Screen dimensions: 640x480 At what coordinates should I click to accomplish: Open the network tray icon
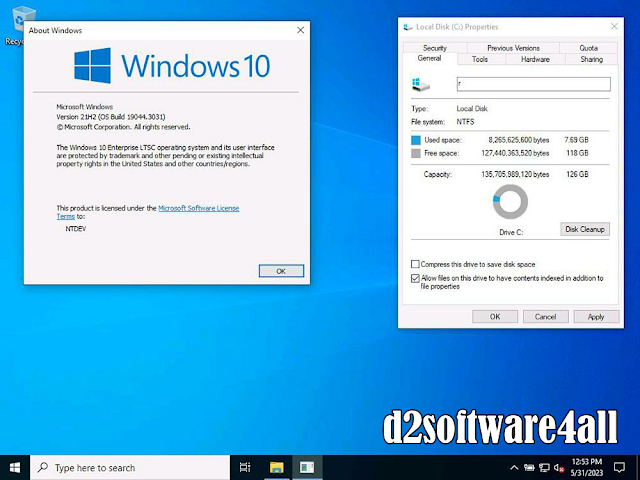[544, 468]
